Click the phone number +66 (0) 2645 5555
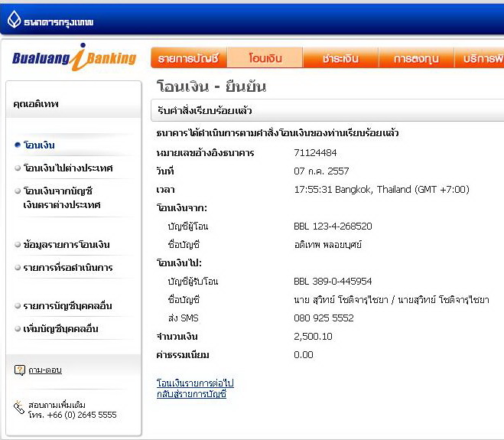This screenshot has width=504, height=440. point(82,415)
